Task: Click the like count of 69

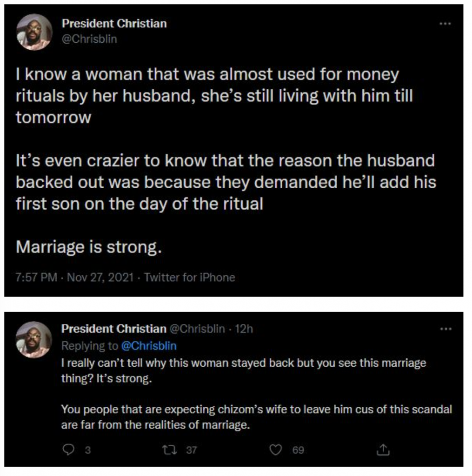Action: pyautogui.click(x=298, y=450)
